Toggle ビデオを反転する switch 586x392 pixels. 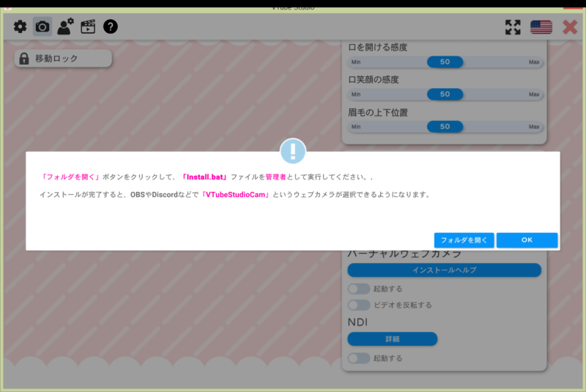359,305
